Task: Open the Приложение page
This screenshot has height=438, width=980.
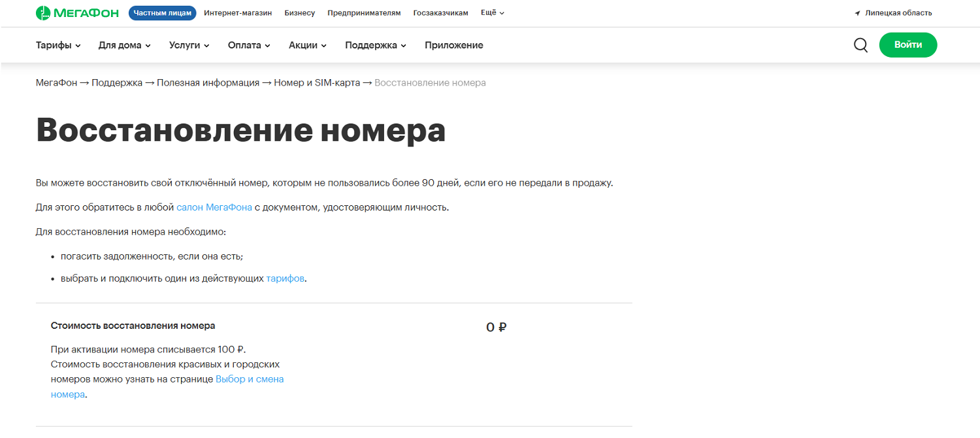Action: point(454,45)
